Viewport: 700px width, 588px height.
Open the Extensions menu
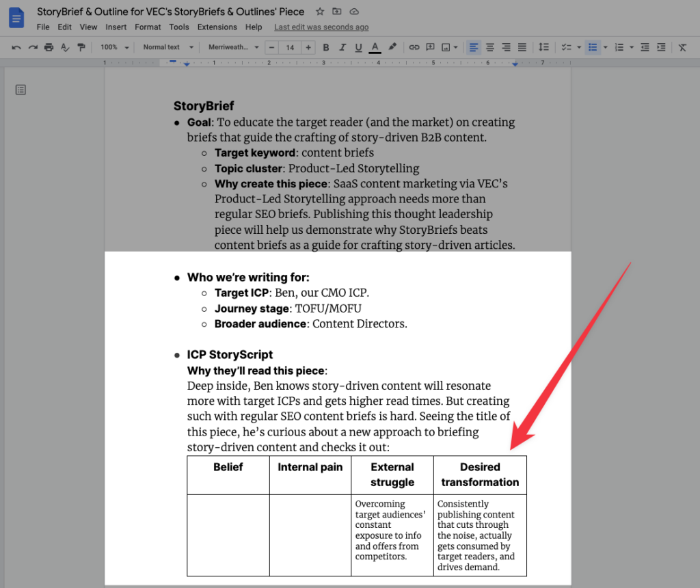click(x=217, y=27)
